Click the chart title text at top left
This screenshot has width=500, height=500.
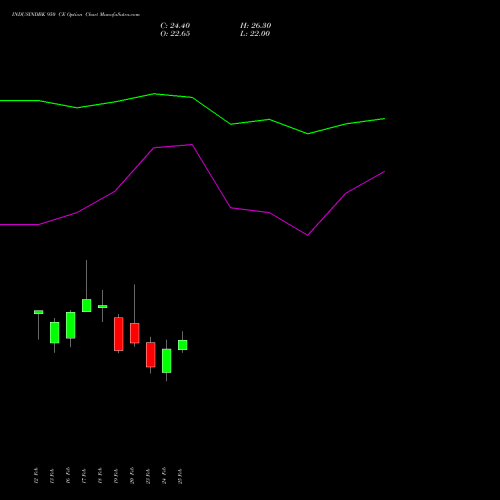click(76, 14)
